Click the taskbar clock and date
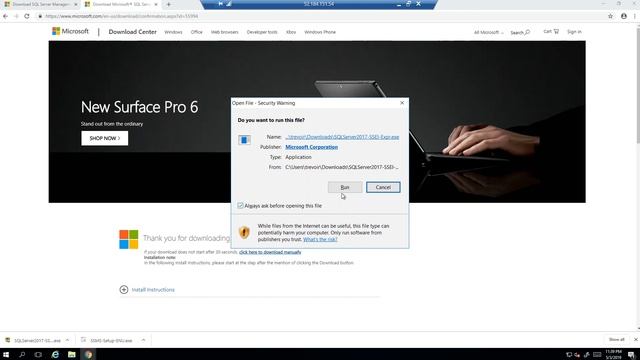This screenshot has height=360, width=640. 613,354
